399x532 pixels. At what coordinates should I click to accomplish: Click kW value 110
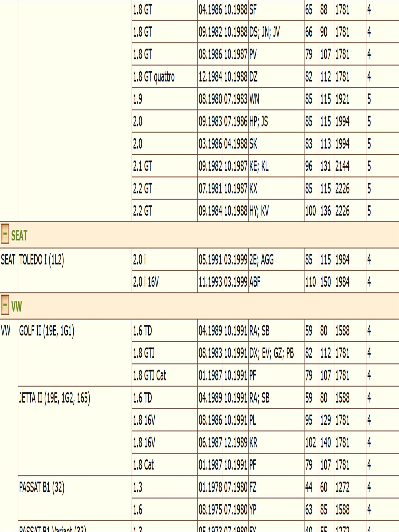click(312, 282)
